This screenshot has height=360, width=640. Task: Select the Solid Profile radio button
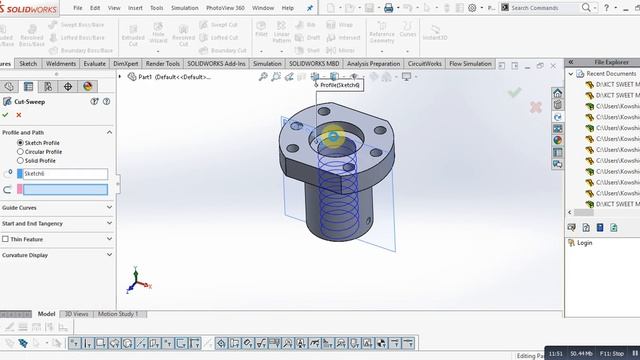pos(20,161)
